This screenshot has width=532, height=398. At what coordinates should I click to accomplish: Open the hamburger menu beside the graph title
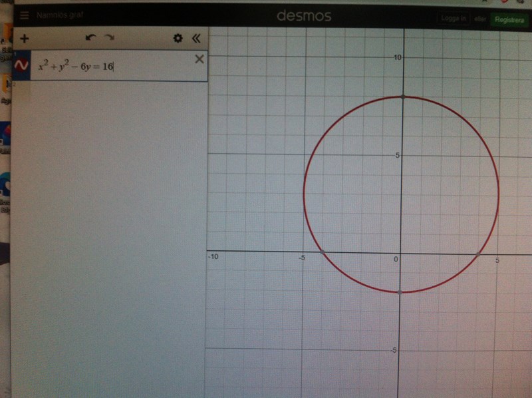[25, 15]
